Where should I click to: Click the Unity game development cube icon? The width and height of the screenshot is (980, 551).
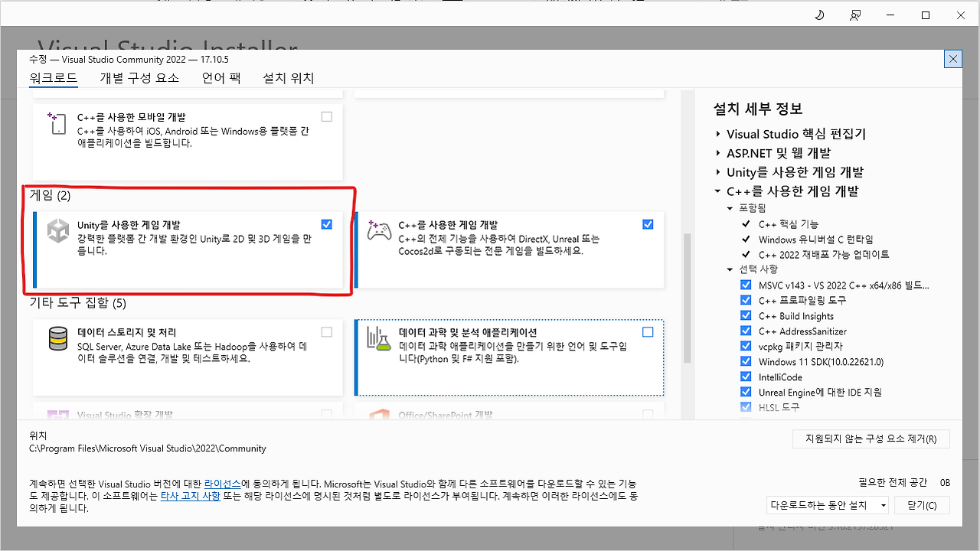coord(58,230)
